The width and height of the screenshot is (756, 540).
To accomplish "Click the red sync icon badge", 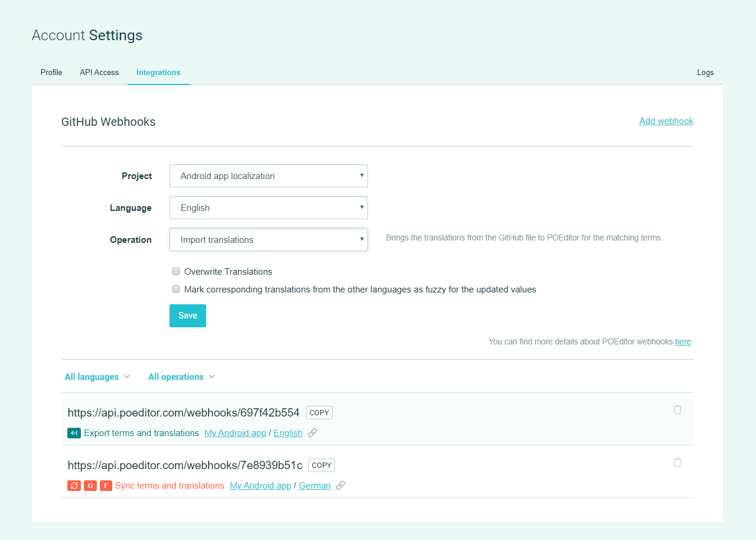I will (x=74, y=486).
